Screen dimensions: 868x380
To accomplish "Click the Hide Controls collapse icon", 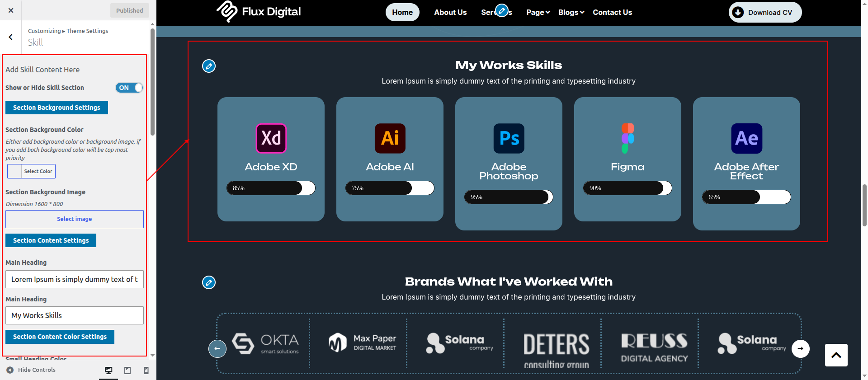I will pyautogui.click(x=10, y=370).
